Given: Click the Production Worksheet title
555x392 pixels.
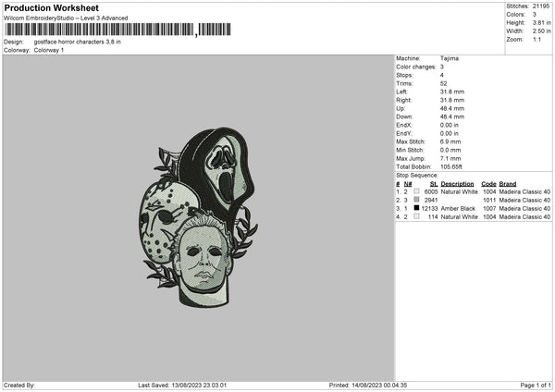Looking at the screenshot, I should point(51,7).
